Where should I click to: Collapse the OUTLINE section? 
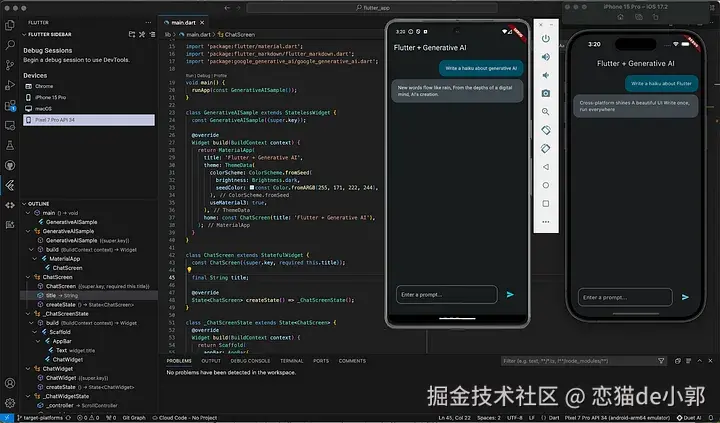(x=24, y=203)
